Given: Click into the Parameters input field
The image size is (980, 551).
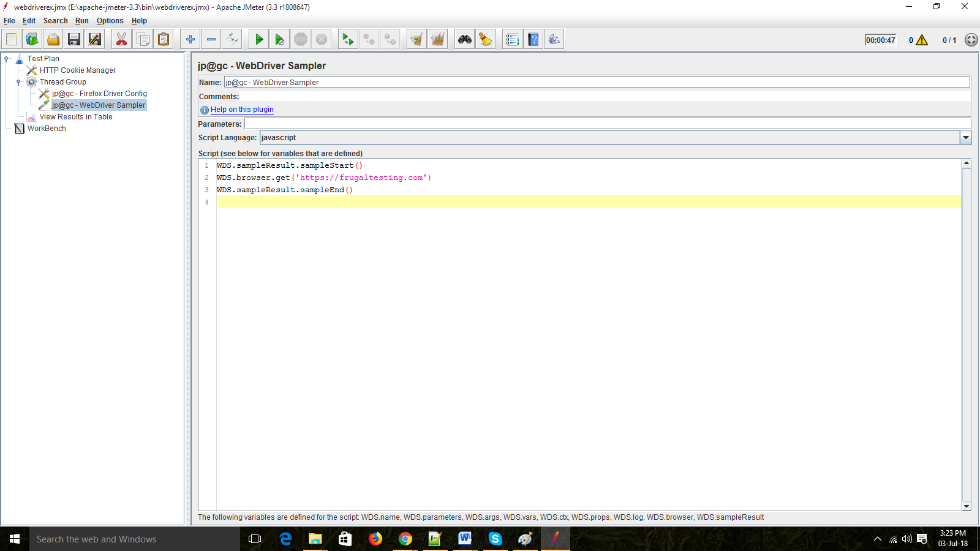Looking at the screenshot, I should [x=606, y=124].
